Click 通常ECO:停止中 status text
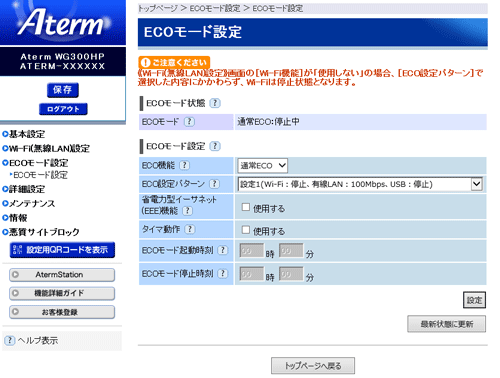This screenshot has width=500, height=378. point(268,122)
